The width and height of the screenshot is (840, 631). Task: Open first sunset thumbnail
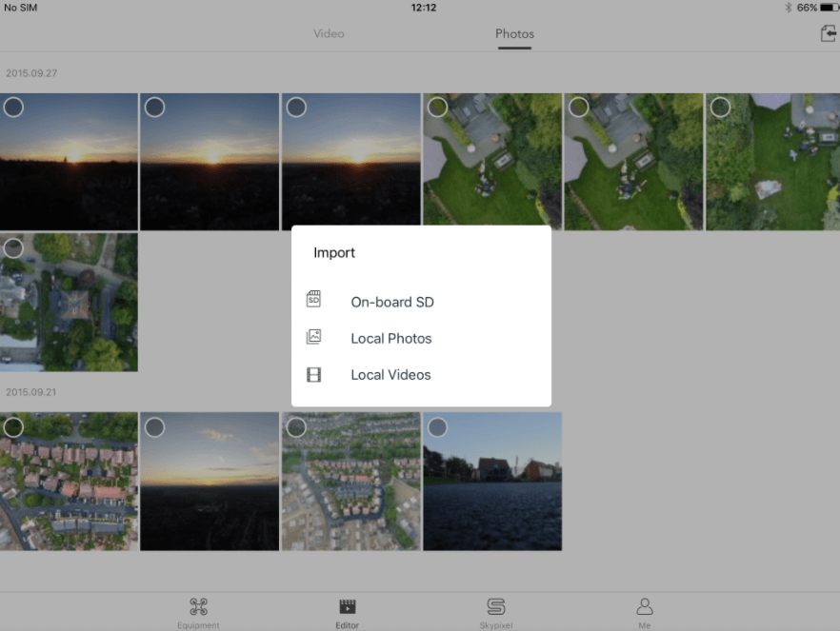69,162
